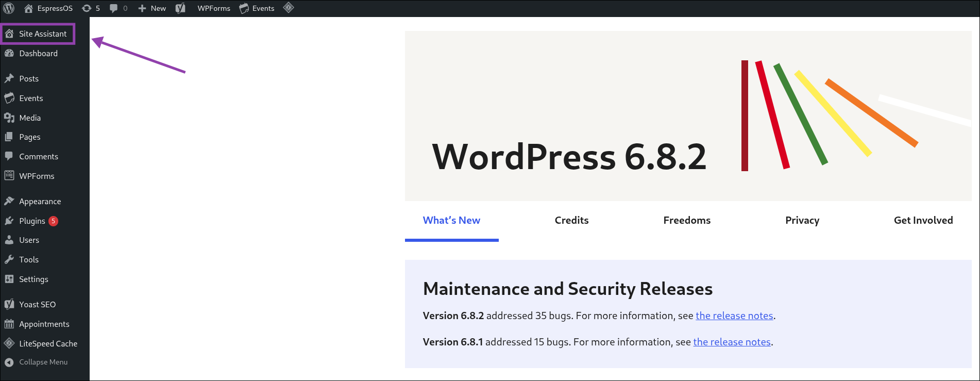The width and height of the screenshot is (980, 381).
Task: Click the Pages icon in sidebar
Action: click(9, 137)
